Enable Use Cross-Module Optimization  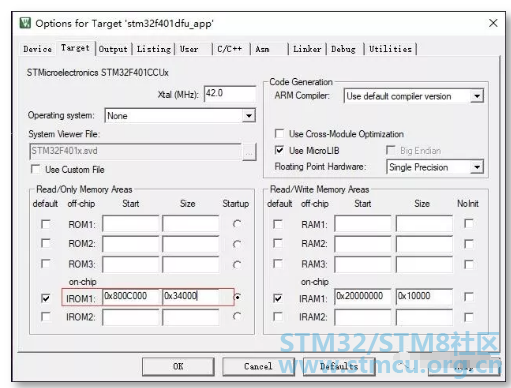279,134
